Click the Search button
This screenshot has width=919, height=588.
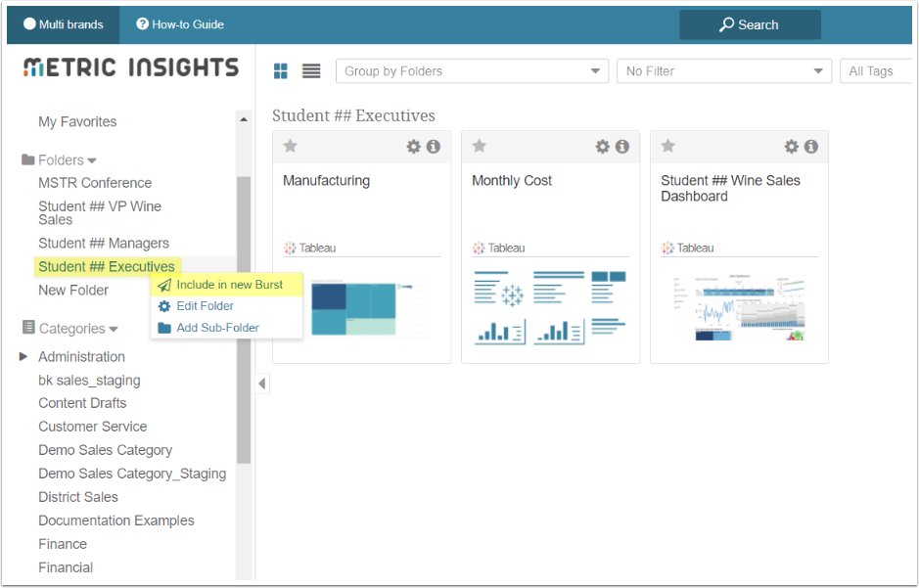point(750,24)
